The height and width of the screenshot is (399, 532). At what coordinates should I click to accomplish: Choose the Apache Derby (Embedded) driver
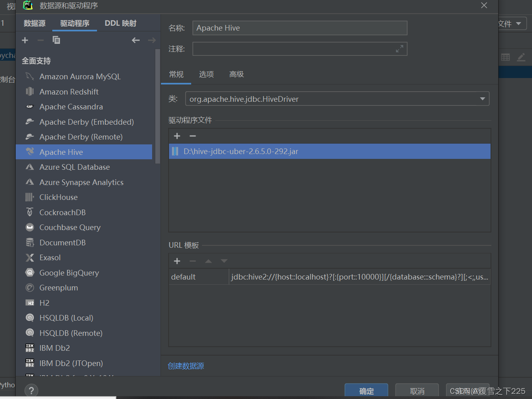coord(84,122)
